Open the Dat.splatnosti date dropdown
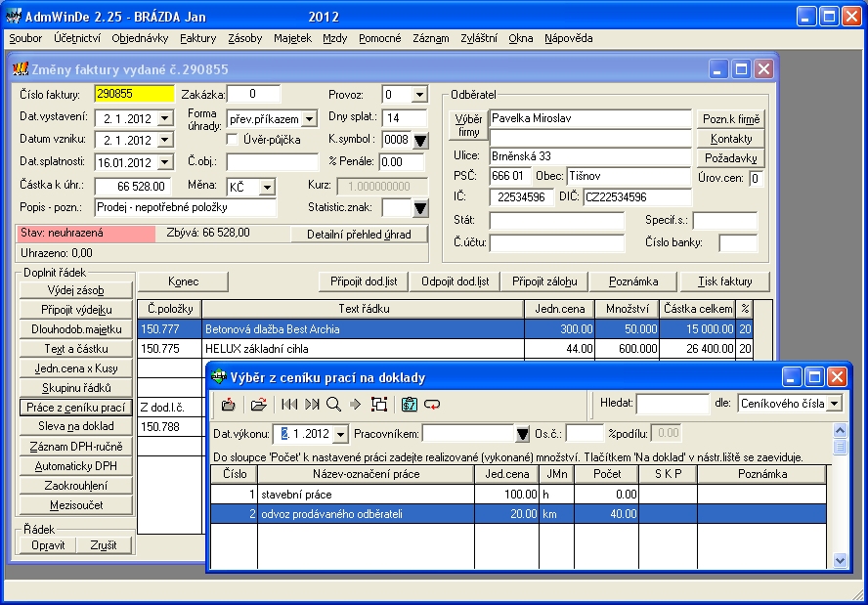 (165, 163)
